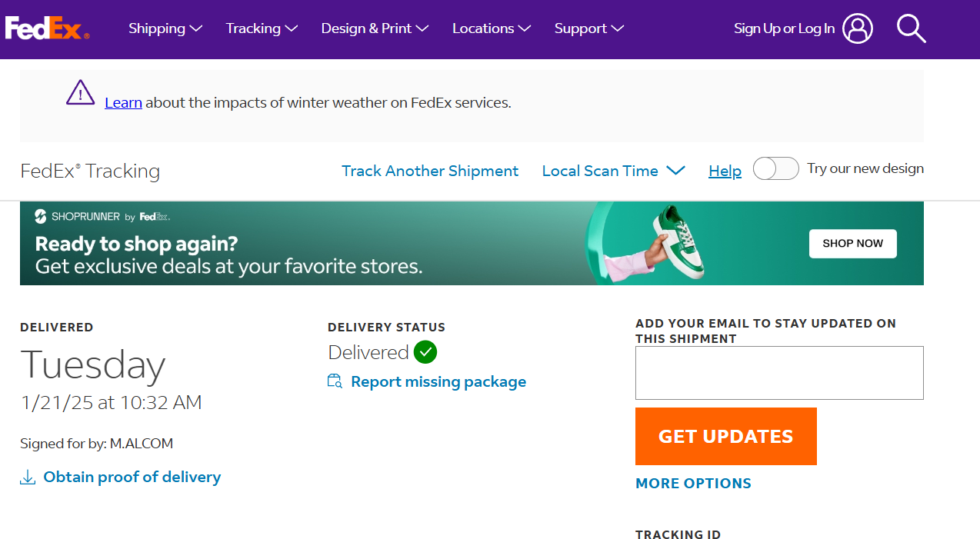Follow the Learn link about winter weather

(x=123, y=102)
